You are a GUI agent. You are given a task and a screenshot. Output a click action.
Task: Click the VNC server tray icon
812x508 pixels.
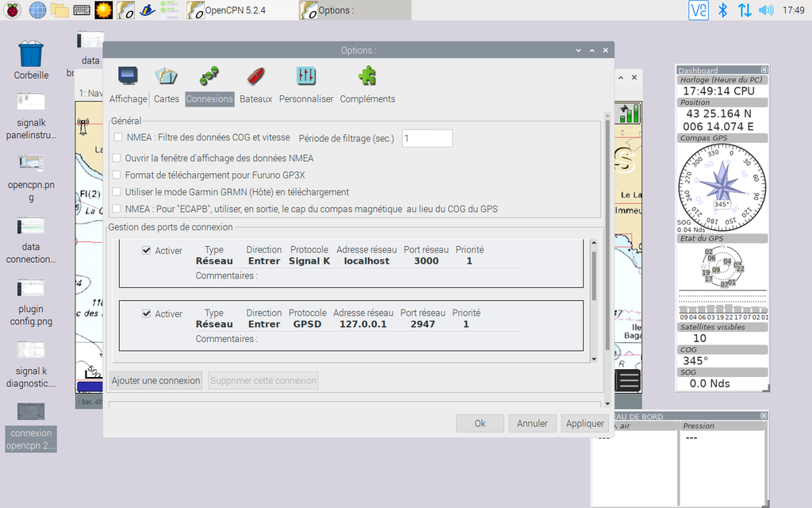click(x=698, y=10)
